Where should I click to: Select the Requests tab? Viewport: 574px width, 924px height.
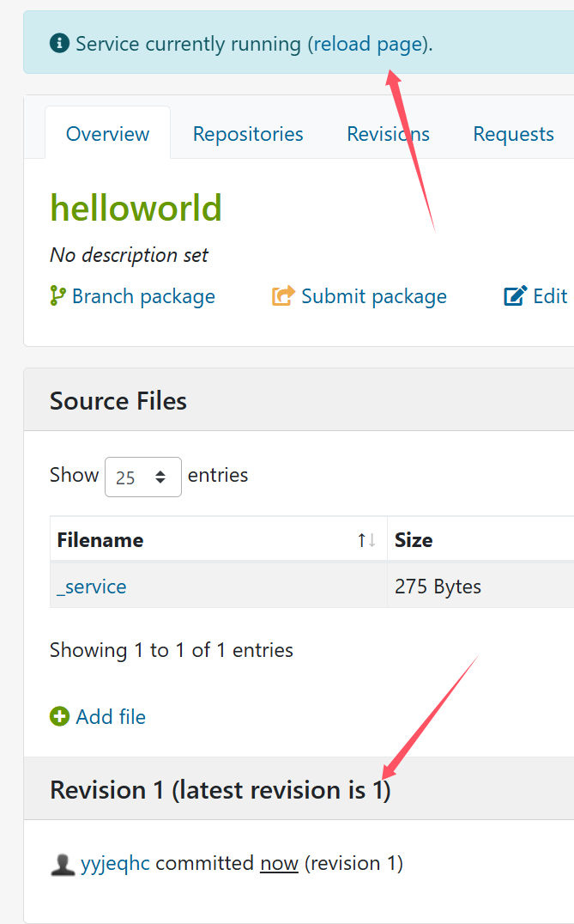coord(513,134)
